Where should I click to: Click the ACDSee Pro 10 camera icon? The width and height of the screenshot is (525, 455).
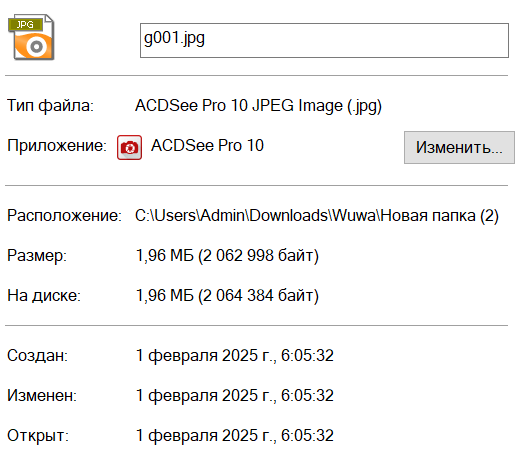(129, 147)
